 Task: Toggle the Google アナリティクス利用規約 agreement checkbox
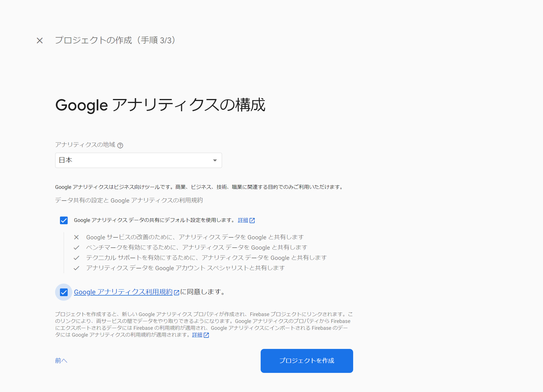click(x=64, y=292)
